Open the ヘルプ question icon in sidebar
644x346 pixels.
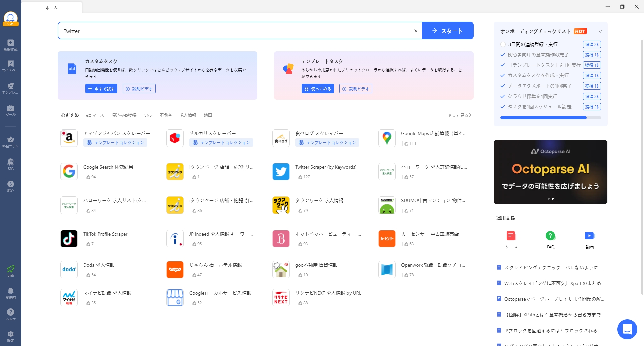[x=11, y=314]
